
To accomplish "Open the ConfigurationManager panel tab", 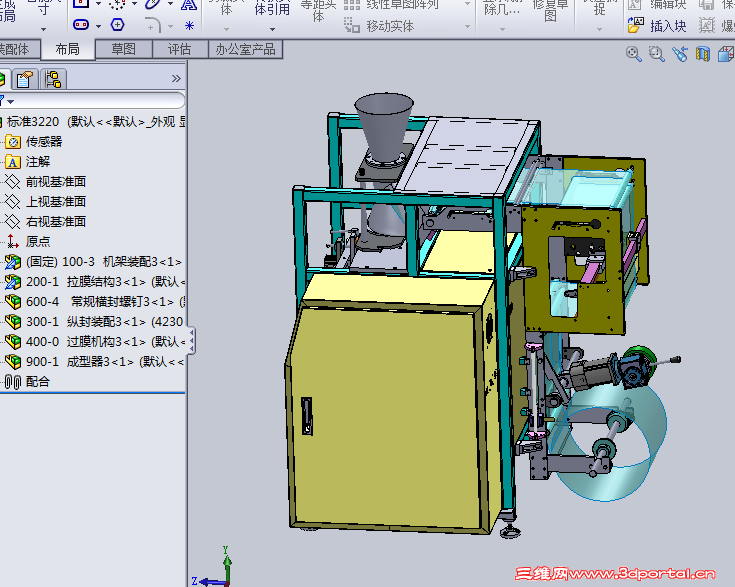I will 53,79.
